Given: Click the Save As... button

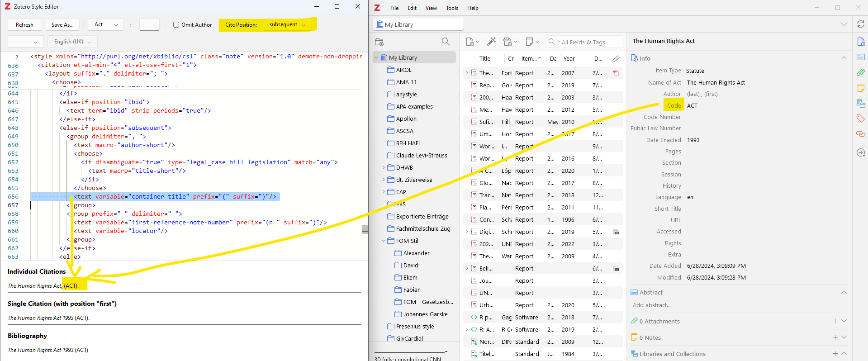Looking at the screenshot, I should point(62,24).
